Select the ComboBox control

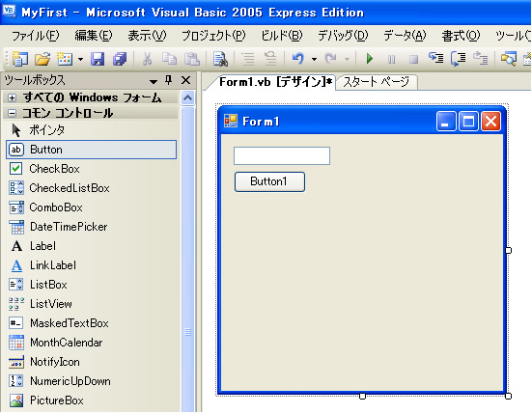[91, 207]
